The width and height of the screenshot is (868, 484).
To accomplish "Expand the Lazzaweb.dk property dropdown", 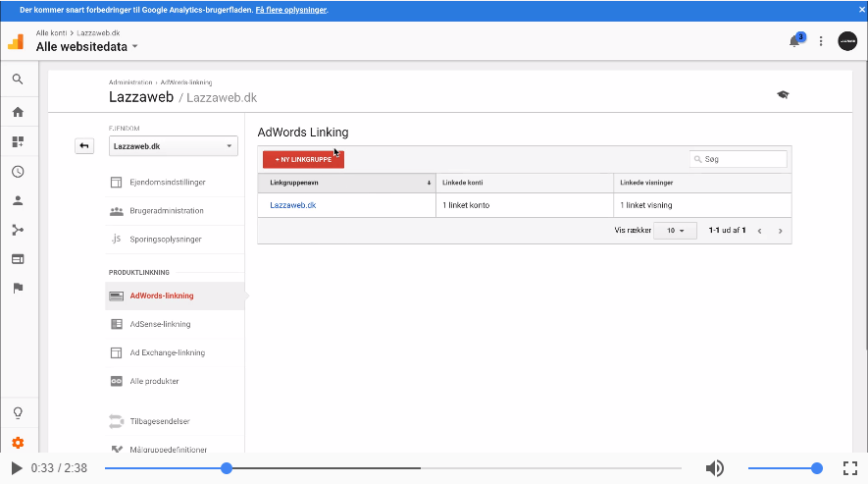I will pos(173,146).
